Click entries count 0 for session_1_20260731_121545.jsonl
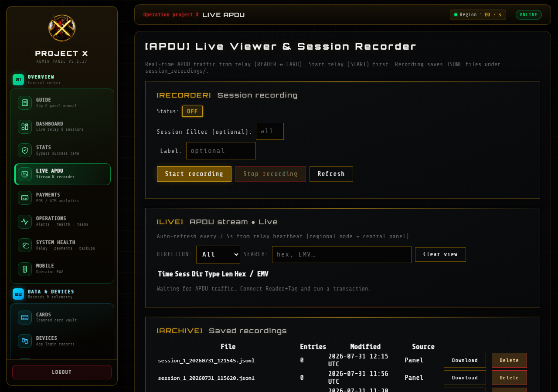The height and width of the screenshot is (392, 558). tap(302, 360)
